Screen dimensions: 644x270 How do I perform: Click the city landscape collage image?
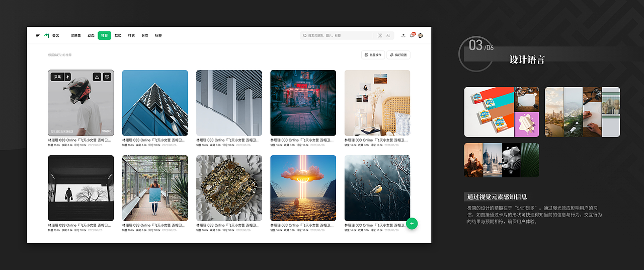[583, 112]
